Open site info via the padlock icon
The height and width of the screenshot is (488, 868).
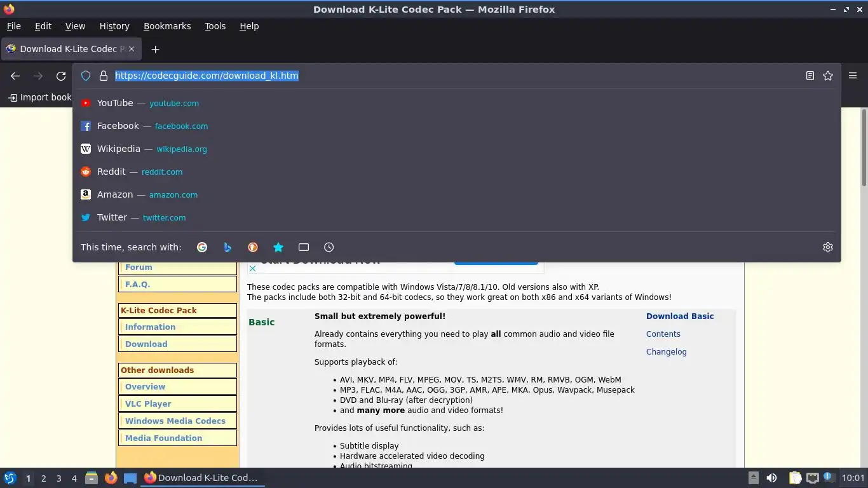(x=104, y=76)
